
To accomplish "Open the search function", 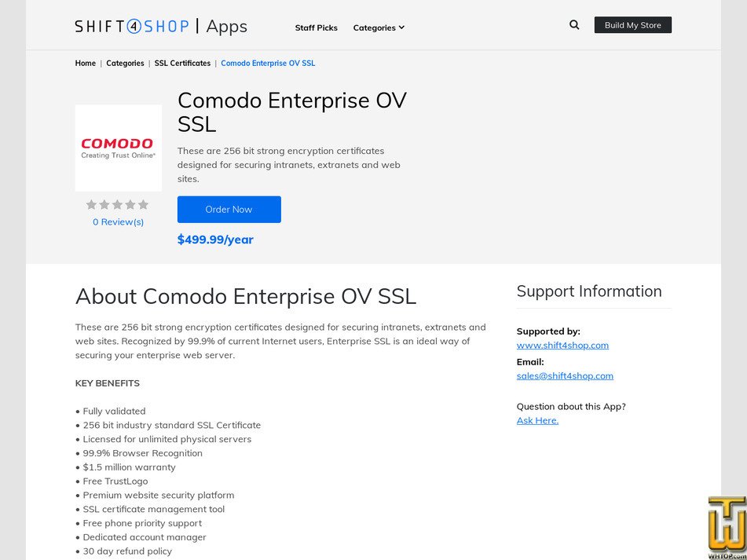I will (x=574, y=24).
